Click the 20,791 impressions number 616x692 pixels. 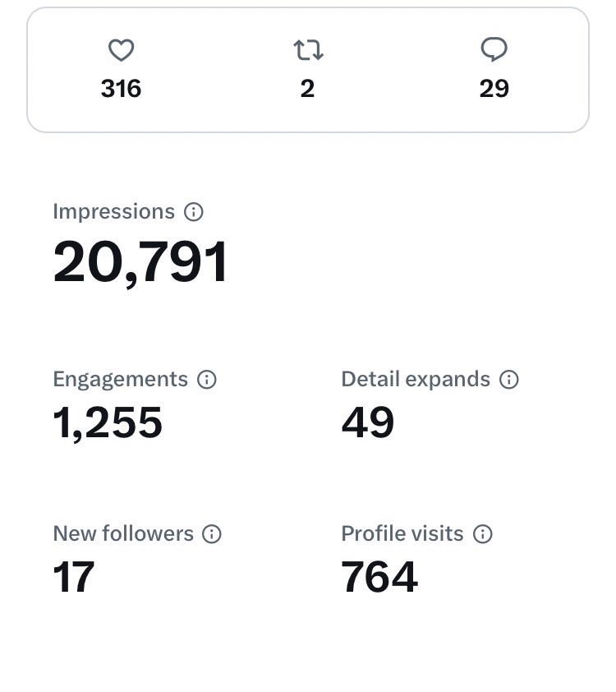[140, 263]
